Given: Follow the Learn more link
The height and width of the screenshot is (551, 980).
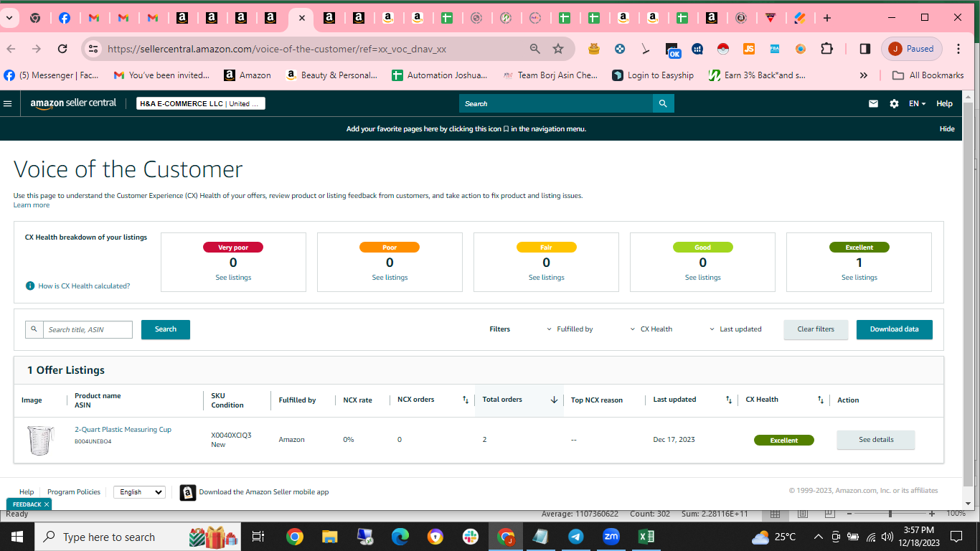Looking at the screenshot, I should (x=32, y=205).
